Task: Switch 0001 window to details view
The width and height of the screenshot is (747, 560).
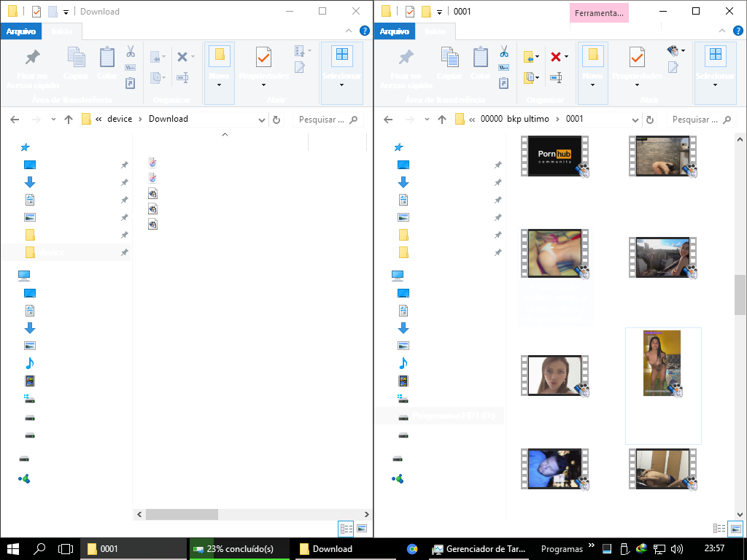Action: (x=719, y=529)
